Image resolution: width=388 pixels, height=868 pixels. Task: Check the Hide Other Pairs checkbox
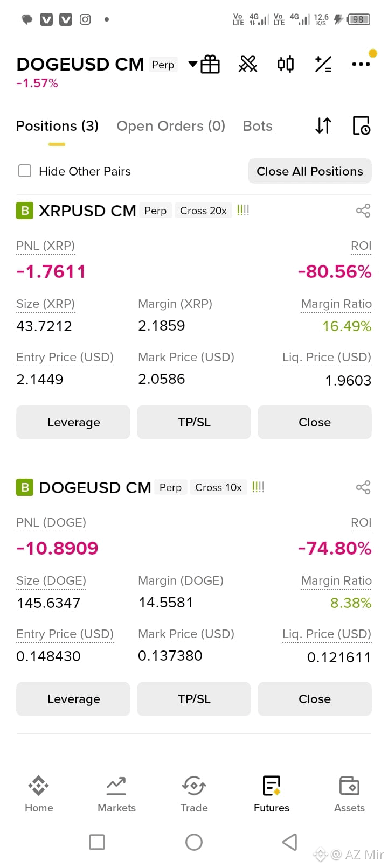[x=25, y=171]
